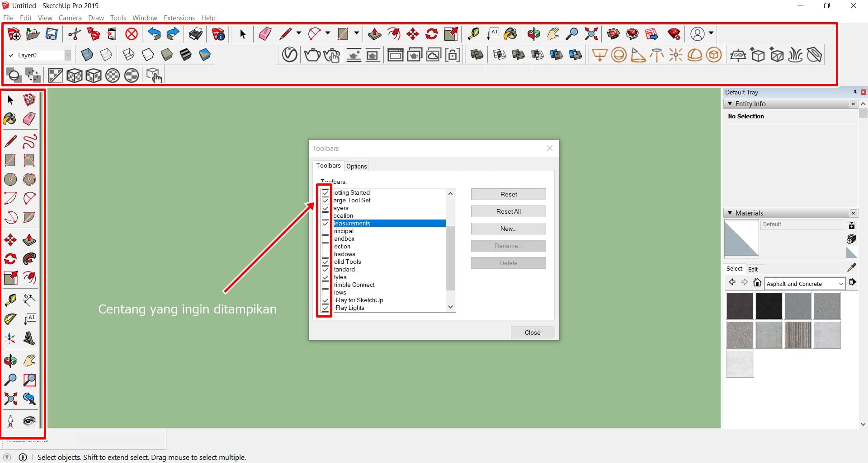
Task: Open the Extensions menu
Action: tap(179, 18)
